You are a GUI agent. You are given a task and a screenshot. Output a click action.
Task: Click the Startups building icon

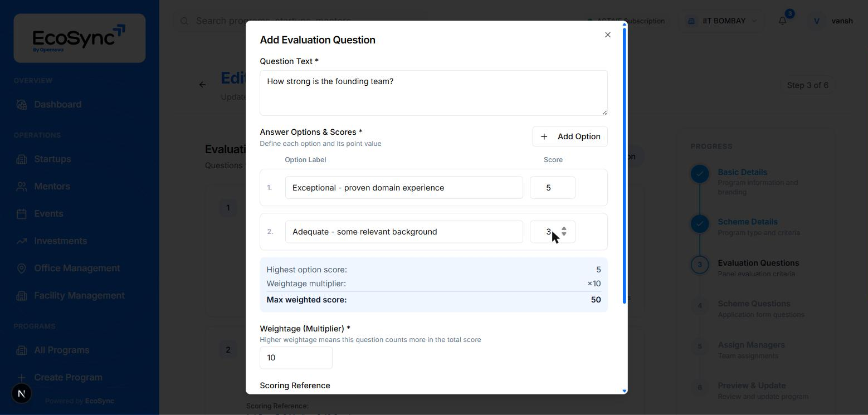22,159
